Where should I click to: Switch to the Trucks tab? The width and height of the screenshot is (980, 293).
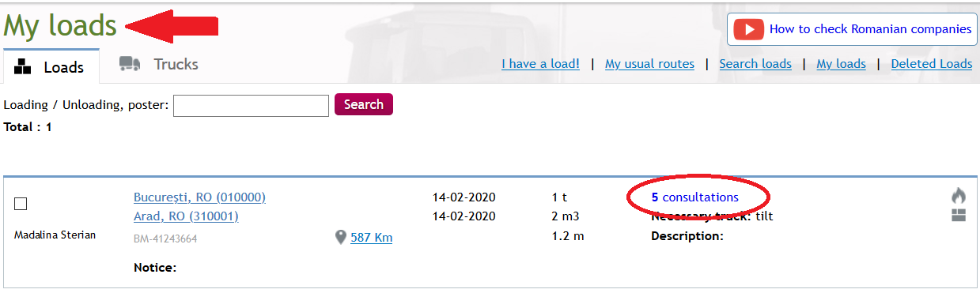158,64
